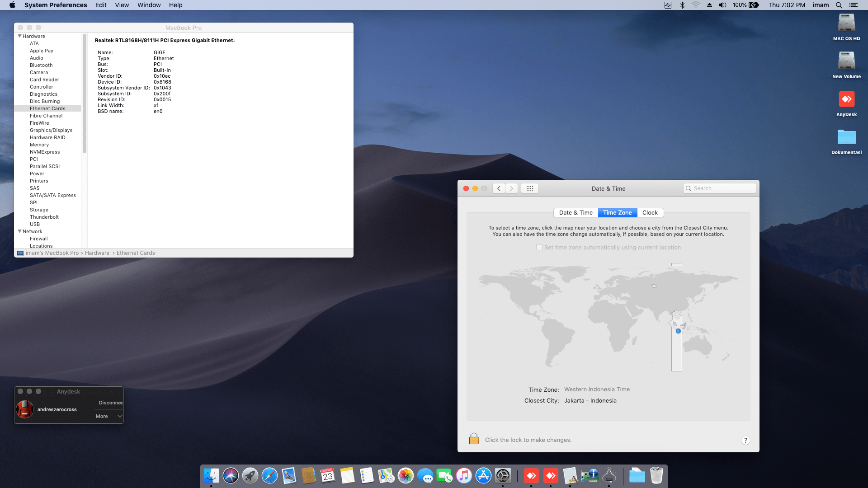
Task: Open the Edit menu
Action: [x=101, y=5]
